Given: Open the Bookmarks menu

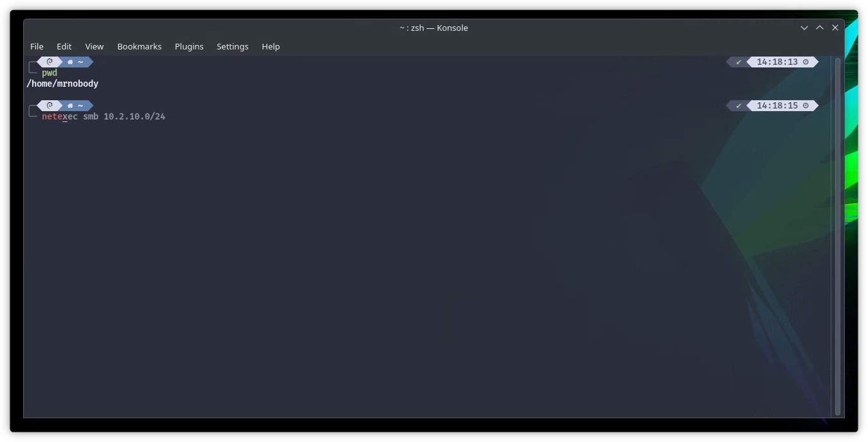Looking at the screenshot, I should (140, 46).
